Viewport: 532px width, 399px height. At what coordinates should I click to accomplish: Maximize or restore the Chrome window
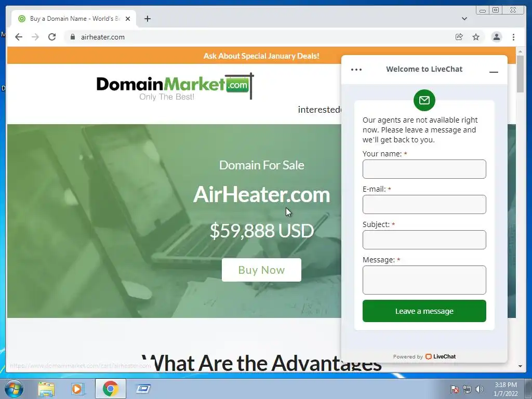(x=496, y=10)
